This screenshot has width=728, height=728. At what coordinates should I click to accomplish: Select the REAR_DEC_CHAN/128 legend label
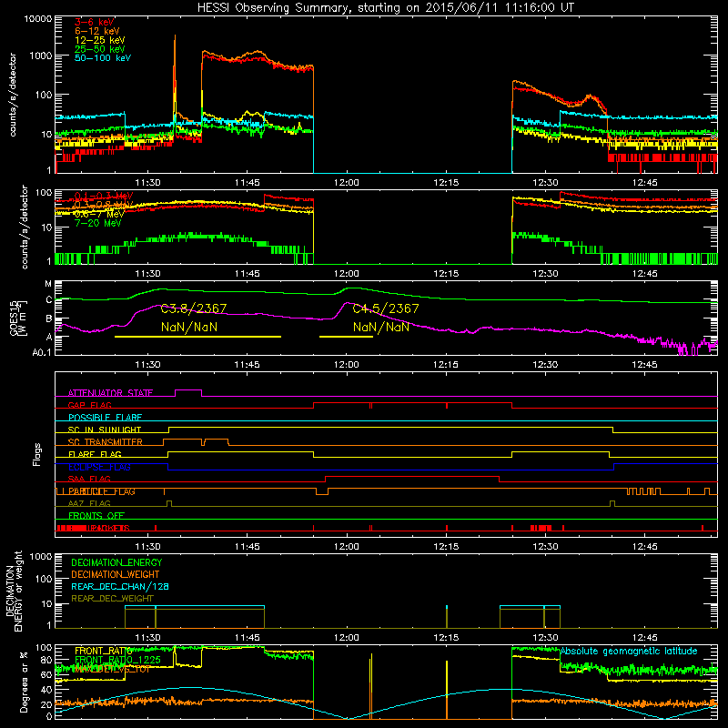pos(120,586)
